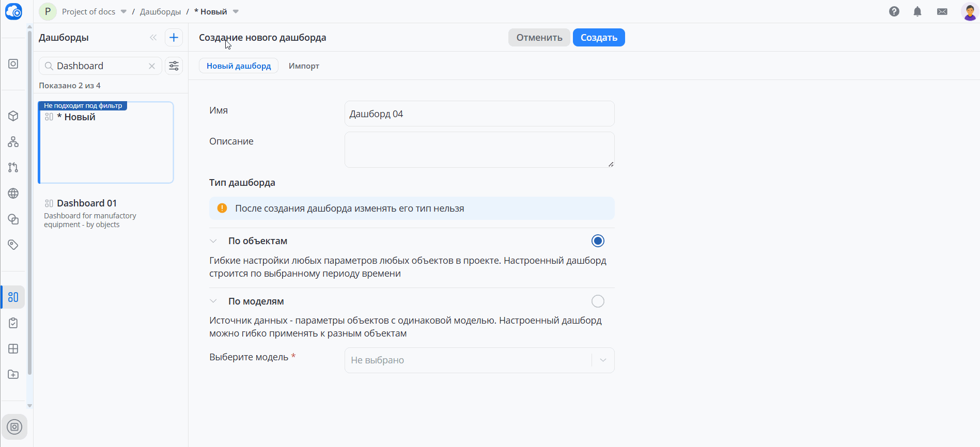980x447 pixels.
Task: Open the messages envelope icon
Action: point(942,11)
